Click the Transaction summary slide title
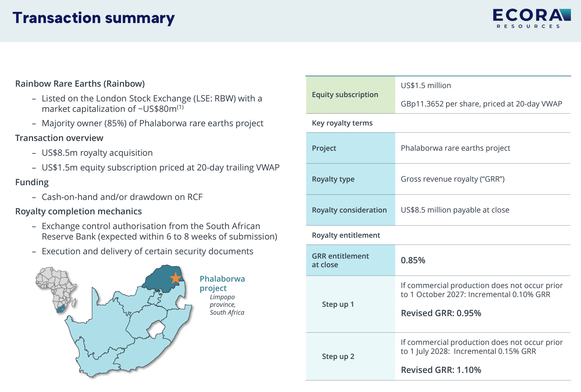 pos(93,18)
